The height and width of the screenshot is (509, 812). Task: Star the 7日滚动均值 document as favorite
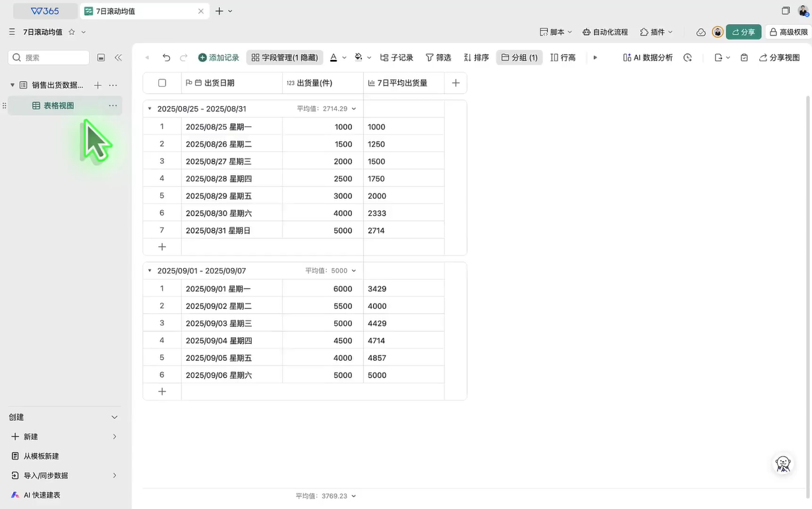click(x=72, y=32)
